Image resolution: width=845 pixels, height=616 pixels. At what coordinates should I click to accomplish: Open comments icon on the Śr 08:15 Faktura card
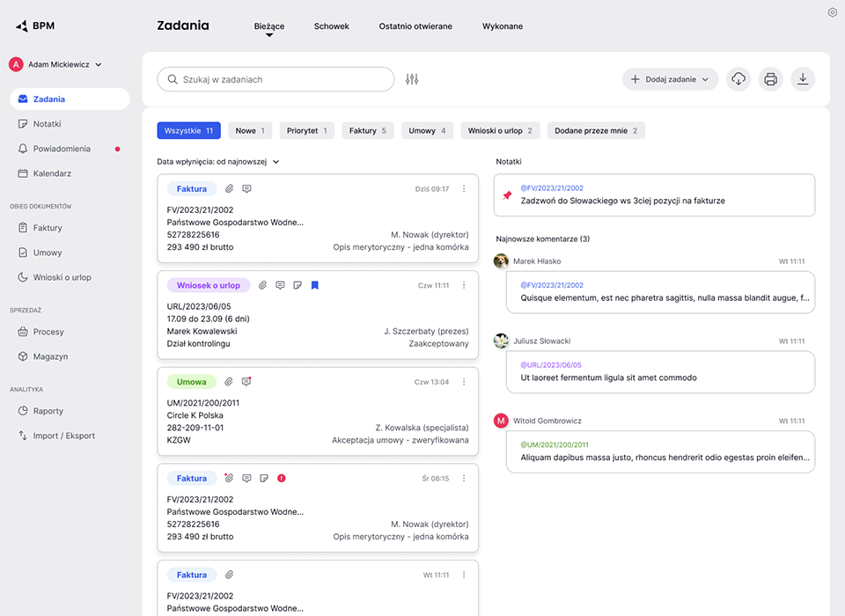click(x=246, y=478)
